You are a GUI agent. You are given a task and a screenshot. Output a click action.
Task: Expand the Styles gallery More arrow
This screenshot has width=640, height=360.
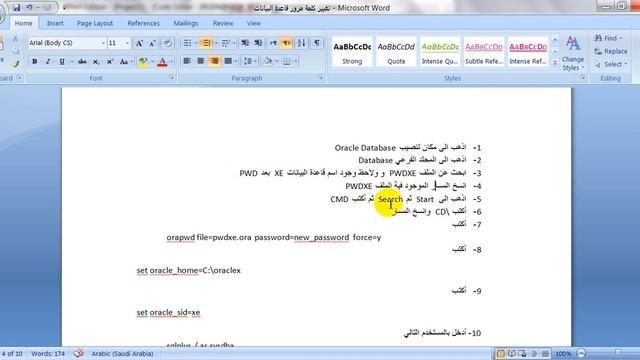click(x=555, y=63)
